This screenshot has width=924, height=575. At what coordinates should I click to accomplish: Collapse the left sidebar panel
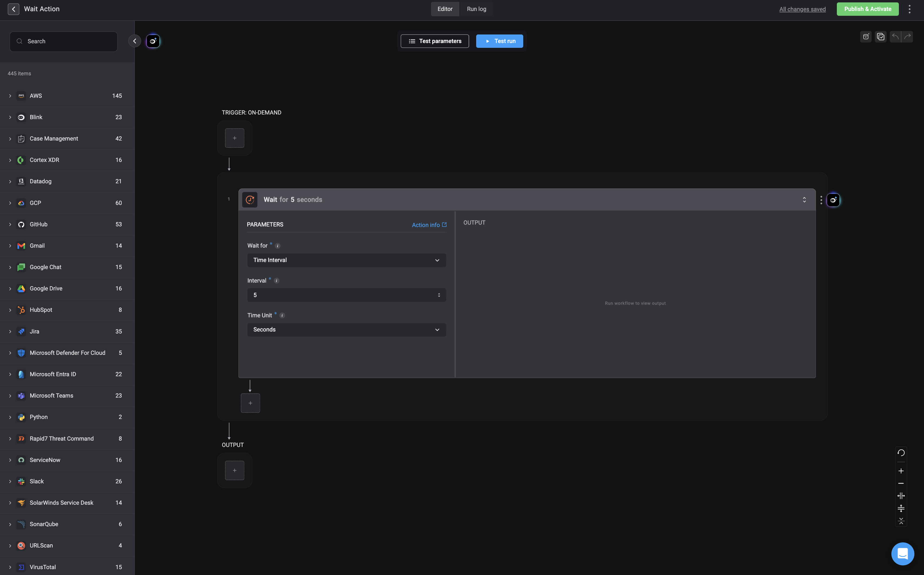pos(134,41)
